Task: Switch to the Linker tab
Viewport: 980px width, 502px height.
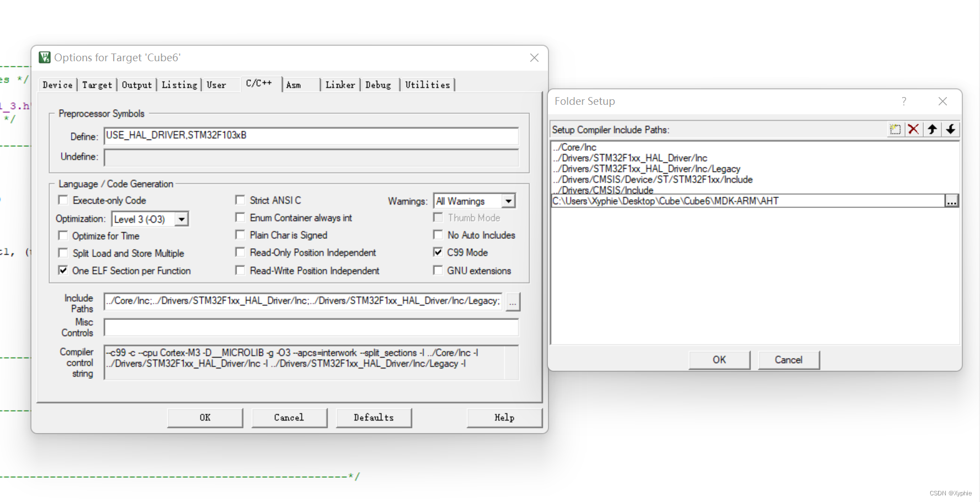Action: (340, 85)
